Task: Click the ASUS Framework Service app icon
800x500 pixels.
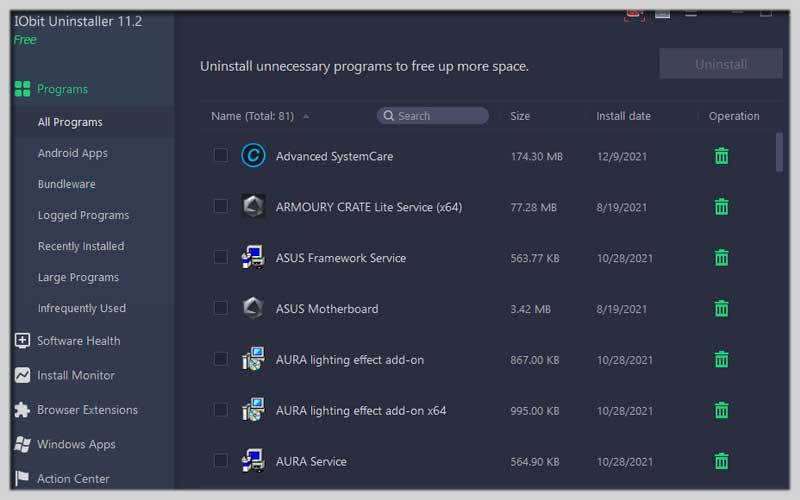Action: (x=253, y=257)
